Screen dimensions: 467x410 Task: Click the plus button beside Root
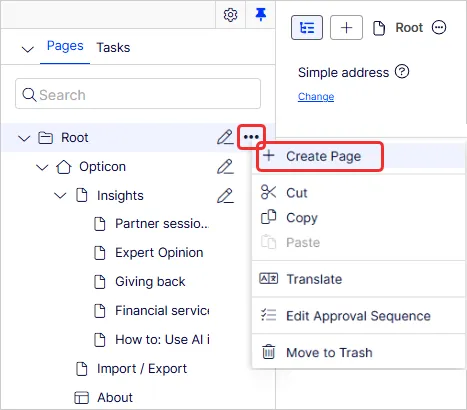tap(346, 27)
